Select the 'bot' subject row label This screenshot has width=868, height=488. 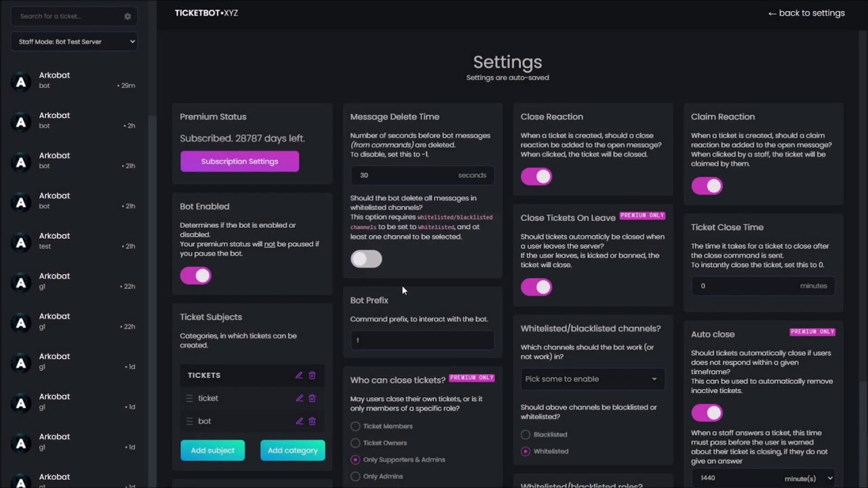(204, 421)
